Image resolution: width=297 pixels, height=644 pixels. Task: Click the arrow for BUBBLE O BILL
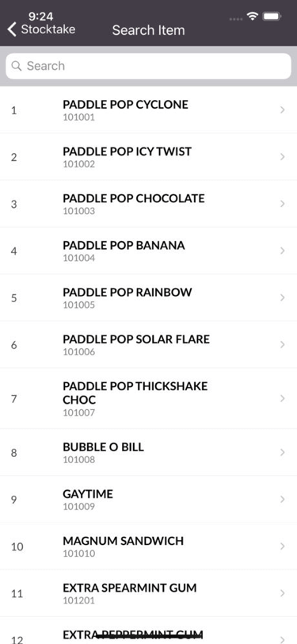point(282,452)
